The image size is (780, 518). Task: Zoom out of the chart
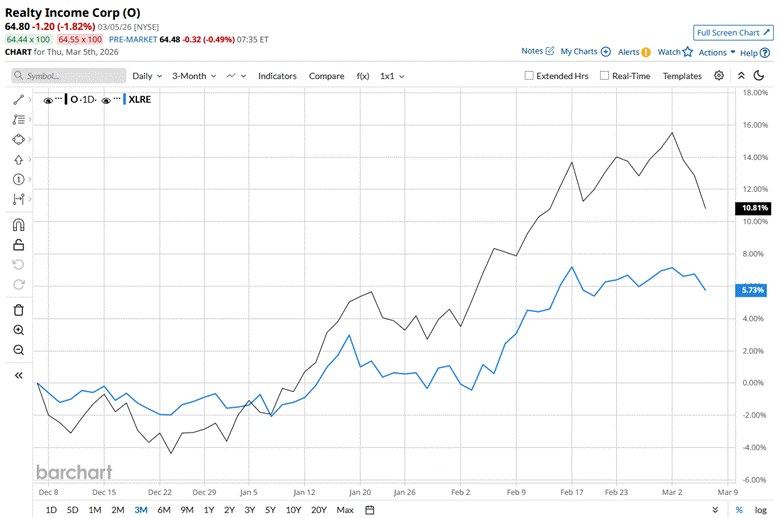click(x=18, y=350)
